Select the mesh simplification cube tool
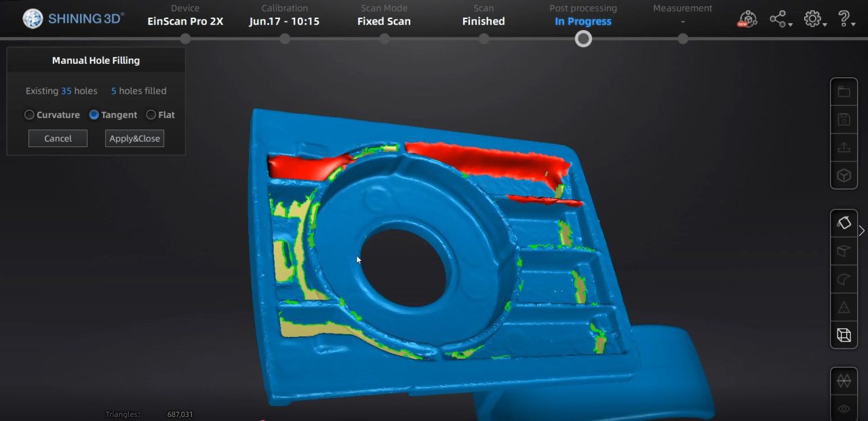 pyautogui.click(x=844, y=252)
